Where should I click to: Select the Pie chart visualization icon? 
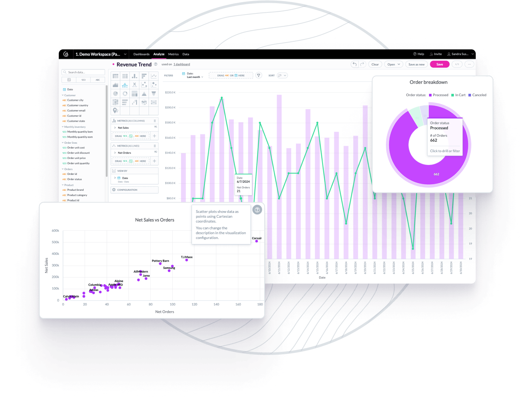(115, 93)
